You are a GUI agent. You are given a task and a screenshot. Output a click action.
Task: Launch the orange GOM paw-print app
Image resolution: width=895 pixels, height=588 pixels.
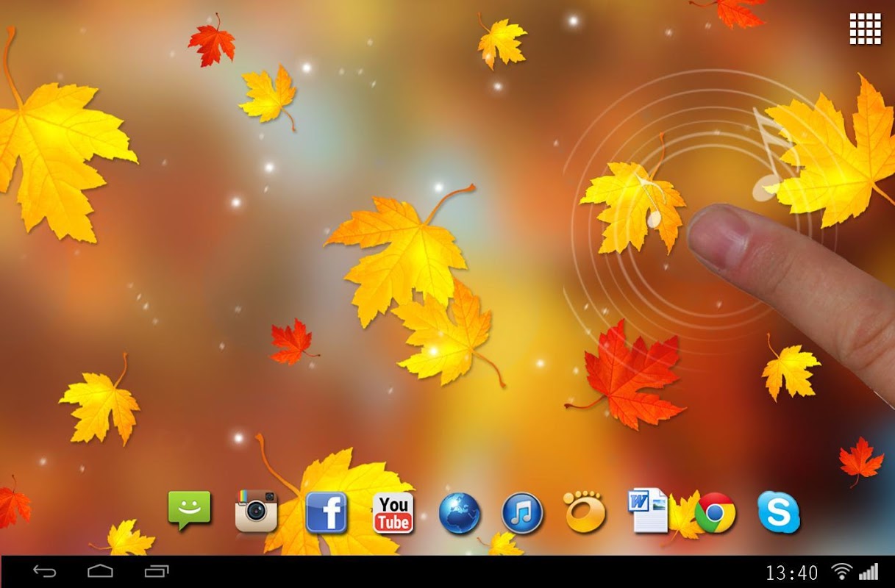tap(585, 512)
